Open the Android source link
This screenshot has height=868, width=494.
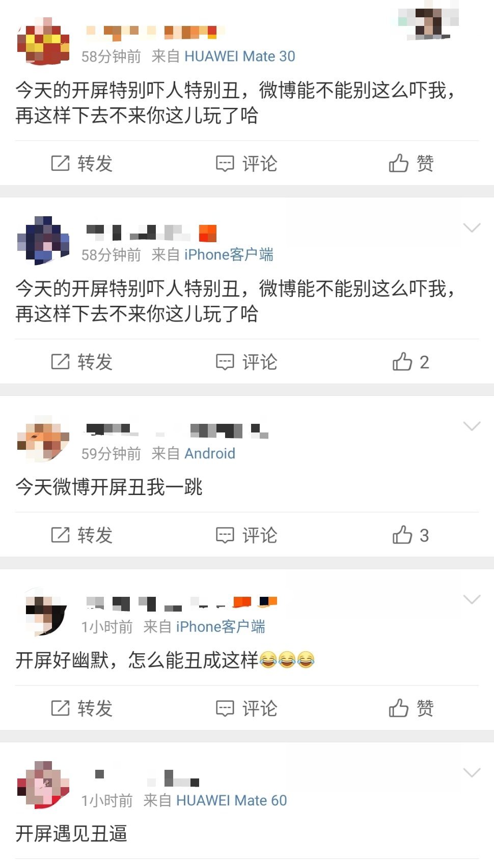click(x=210, y=453)
